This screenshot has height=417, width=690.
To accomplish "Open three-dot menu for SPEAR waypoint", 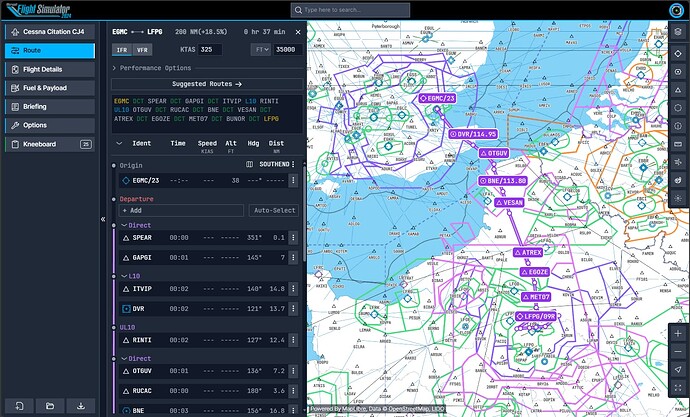I will 293,238.
